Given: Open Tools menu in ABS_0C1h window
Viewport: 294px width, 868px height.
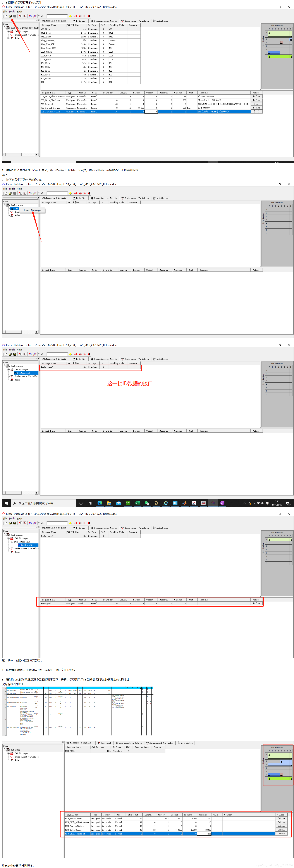Looking at the screenshot, I should [x=12, y=11].
